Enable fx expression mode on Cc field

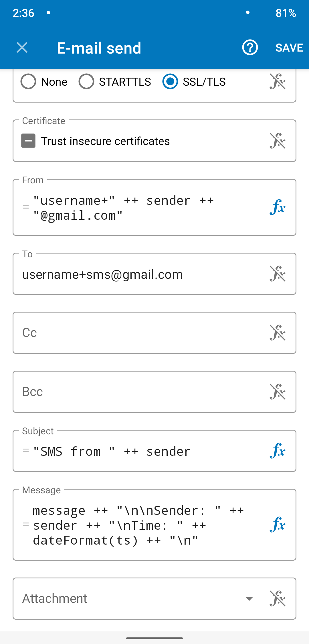tap(277, 333)
